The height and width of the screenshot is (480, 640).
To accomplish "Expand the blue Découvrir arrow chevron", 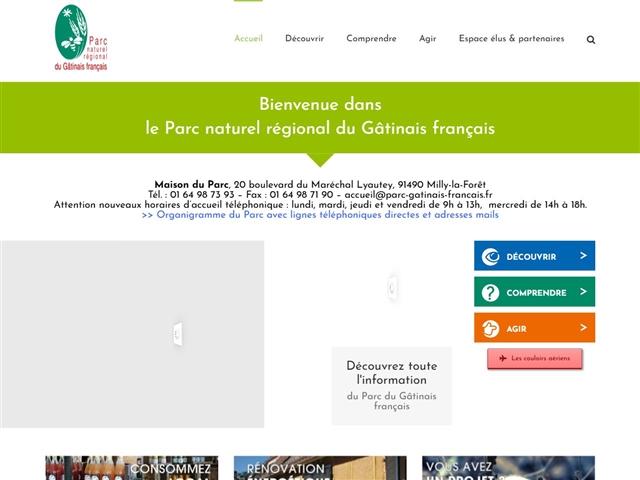I will [x=582, y=256].
